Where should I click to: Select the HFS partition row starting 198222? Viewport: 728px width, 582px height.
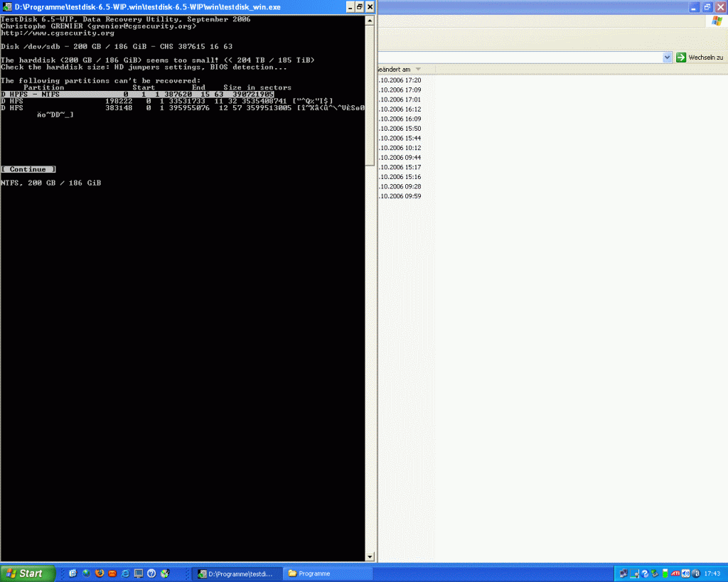coord(167,101)
